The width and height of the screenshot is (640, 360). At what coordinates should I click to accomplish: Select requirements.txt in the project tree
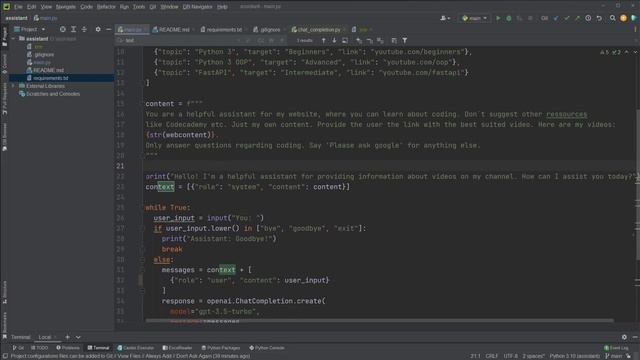click(x=51, y=78)
